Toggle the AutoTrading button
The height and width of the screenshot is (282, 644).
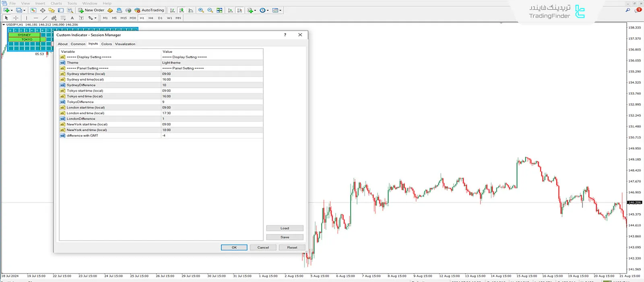click(x=149, y=10)
